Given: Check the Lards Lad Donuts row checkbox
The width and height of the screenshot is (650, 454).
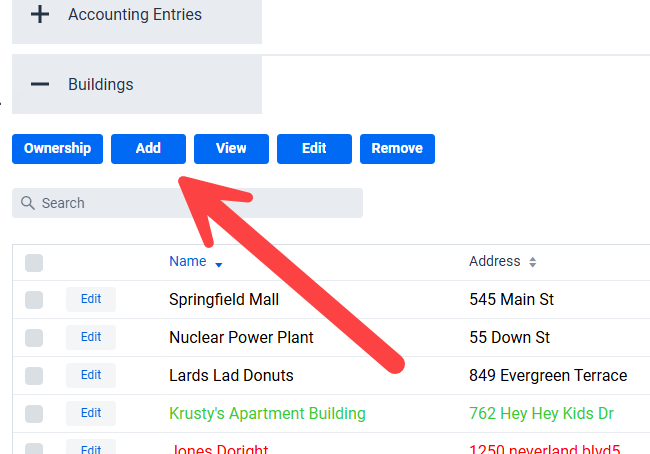Looking at the screenshot, I should click(x=34, y=376).
